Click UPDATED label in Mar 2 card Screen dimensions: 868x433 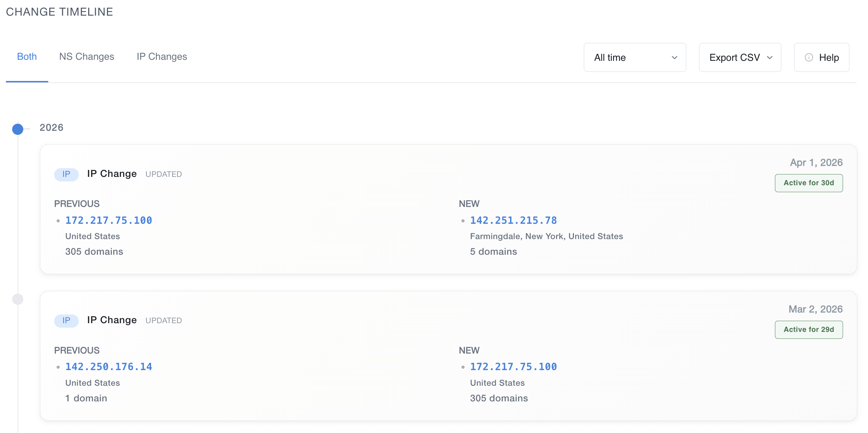pyautogui.click(x=164, y=320)
